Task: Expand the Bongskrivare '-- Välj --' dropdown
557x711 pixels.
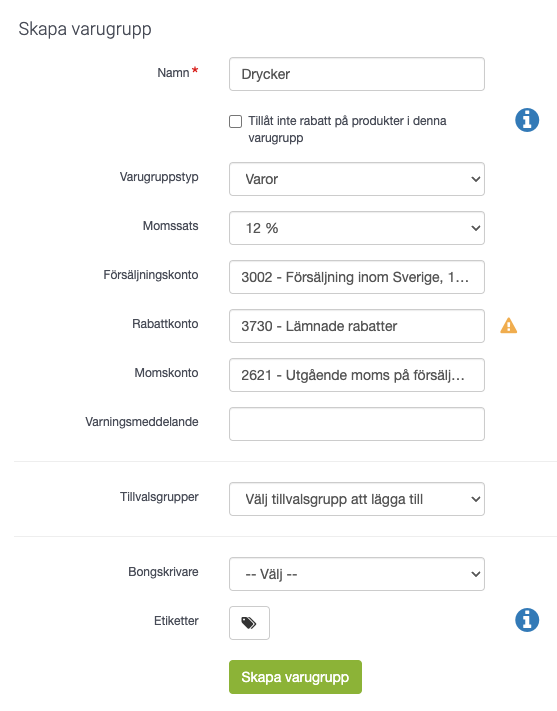Action: tap(357, 574)
